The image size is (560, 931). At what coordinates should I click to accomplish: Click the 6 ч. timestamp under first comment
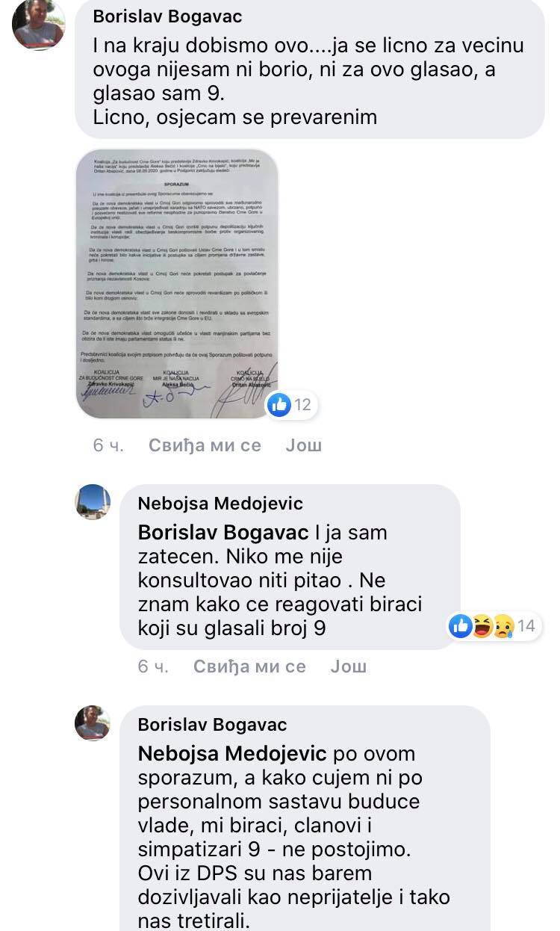point(108,445)
